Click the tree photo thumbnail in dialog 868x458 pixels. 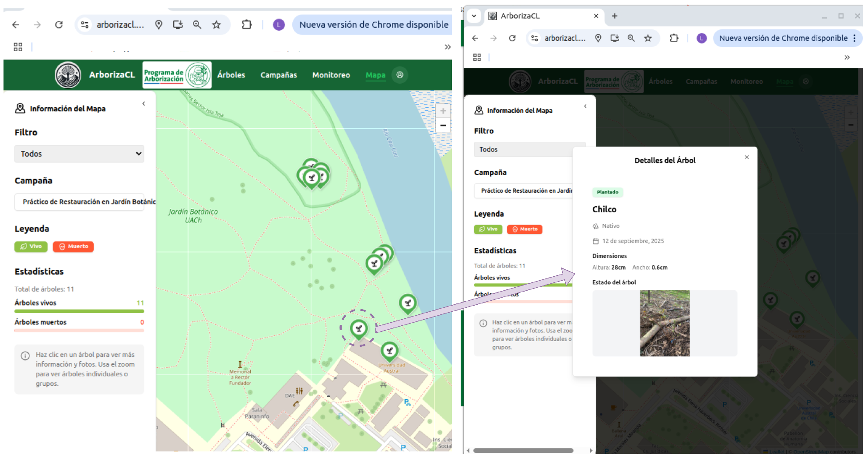point(664,323)
